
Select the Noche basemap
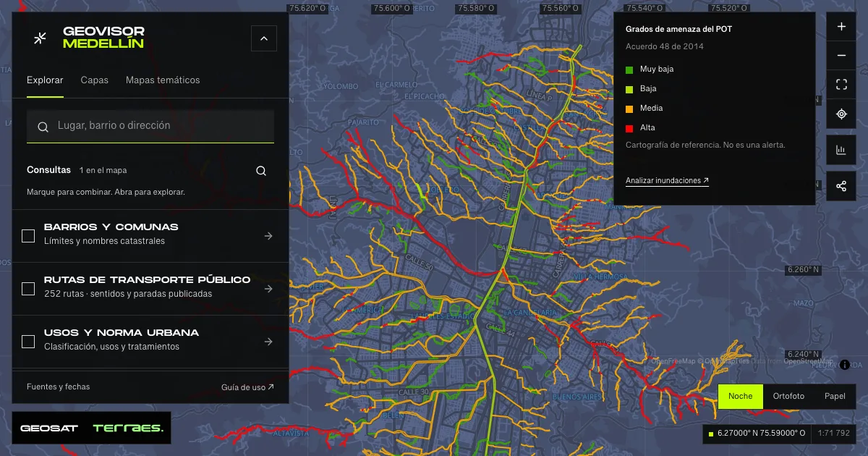click(x=740, y=397)
